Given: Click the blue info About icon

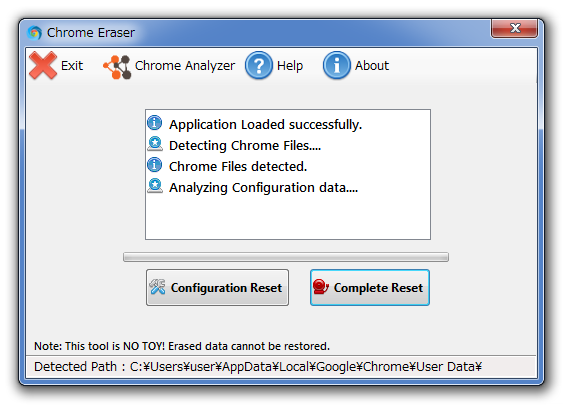Looking at the screenshot, I should (337, 66).
